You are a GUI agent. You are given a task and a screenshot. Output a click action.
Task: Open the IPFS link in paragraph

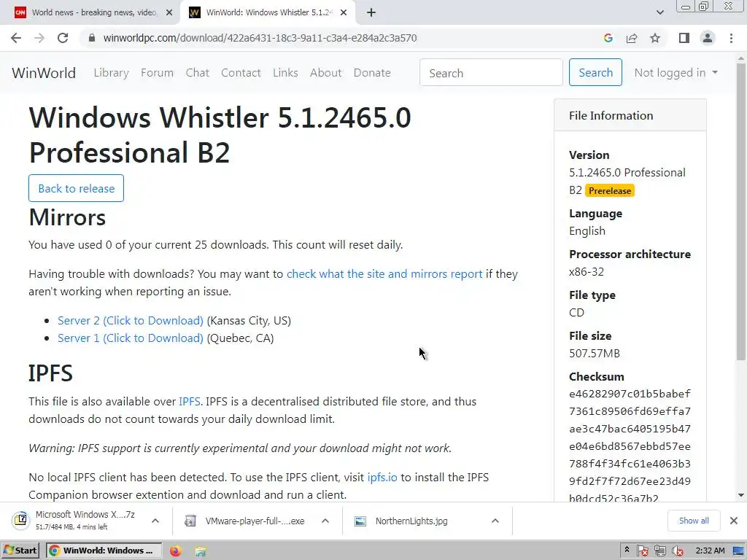189,402
